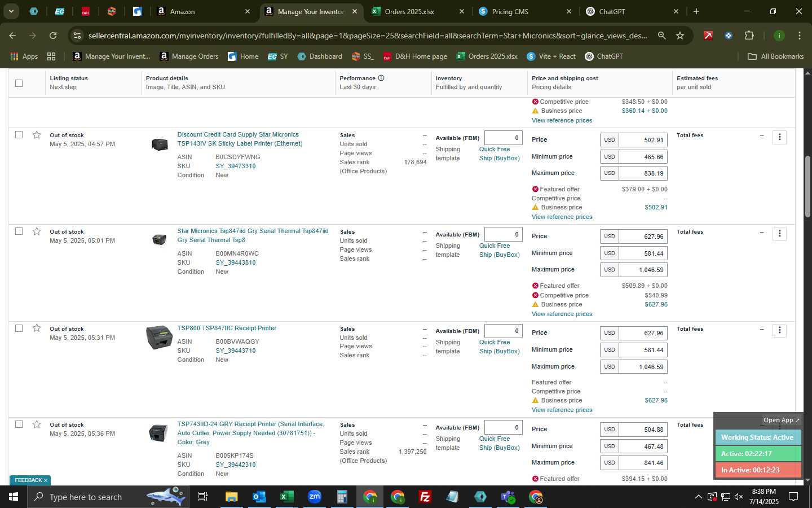Click the address bar URL
The height and width of the screenshot is (508, 812).
tap(367, 36)
